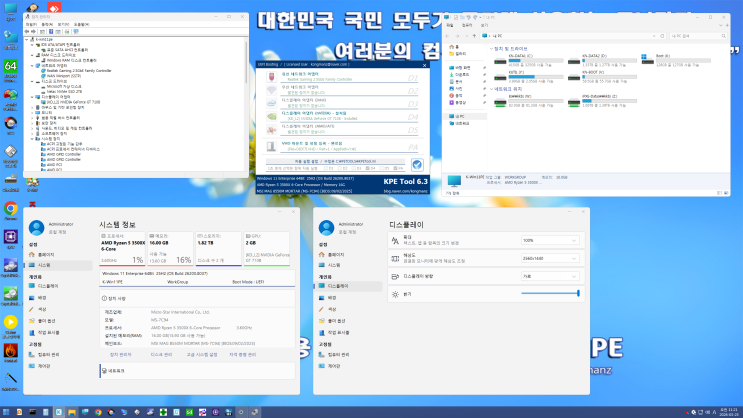
Task: Collapse the network locations group in Explorer
Action: tap(491, 89)
